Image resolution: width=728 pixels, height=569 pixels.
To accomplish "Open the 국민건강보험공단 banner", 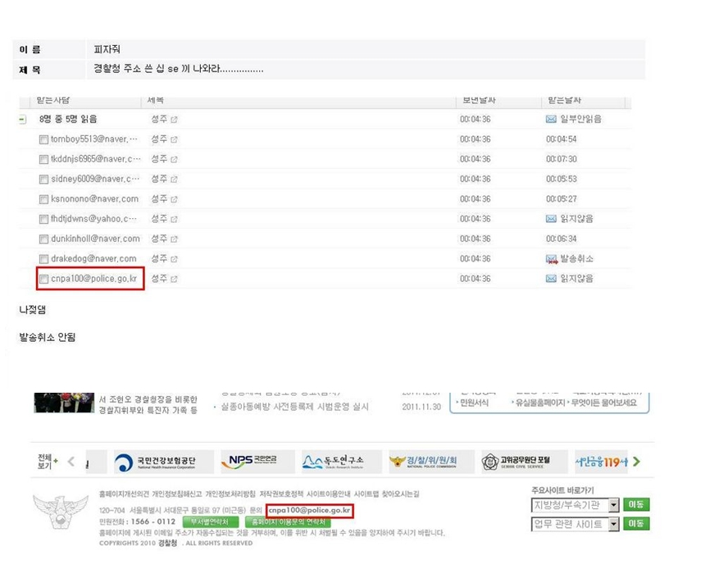I will [x=164, y=462].
